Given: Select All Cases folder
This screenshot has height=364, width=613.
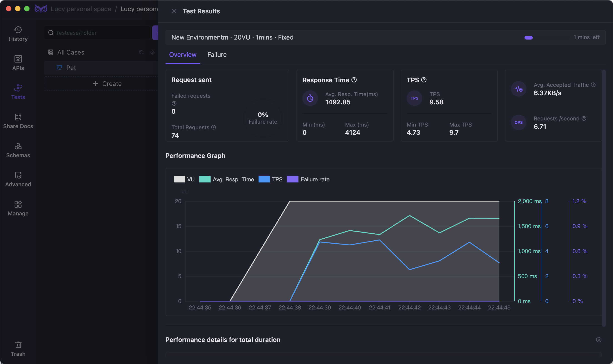Looking at the screenshot, I should pyautogui.click(x=71, y=52).
